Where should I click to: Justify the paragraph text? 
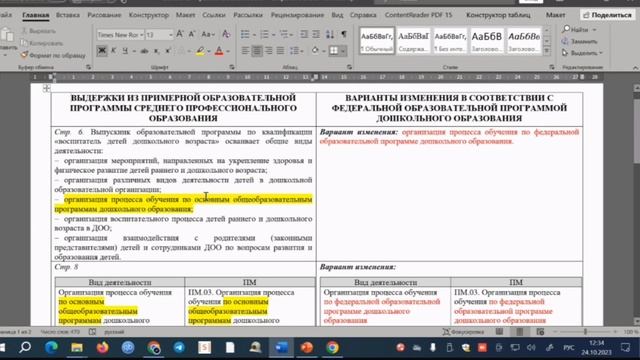click(x=280, y=51)
